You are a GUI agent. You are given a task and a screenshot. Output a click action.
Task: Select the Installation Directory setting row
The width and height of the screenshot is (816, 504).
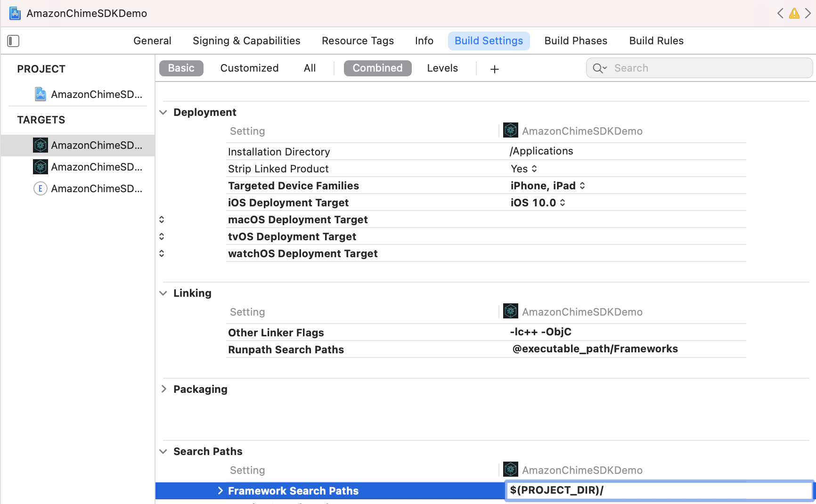click(486, 152)
